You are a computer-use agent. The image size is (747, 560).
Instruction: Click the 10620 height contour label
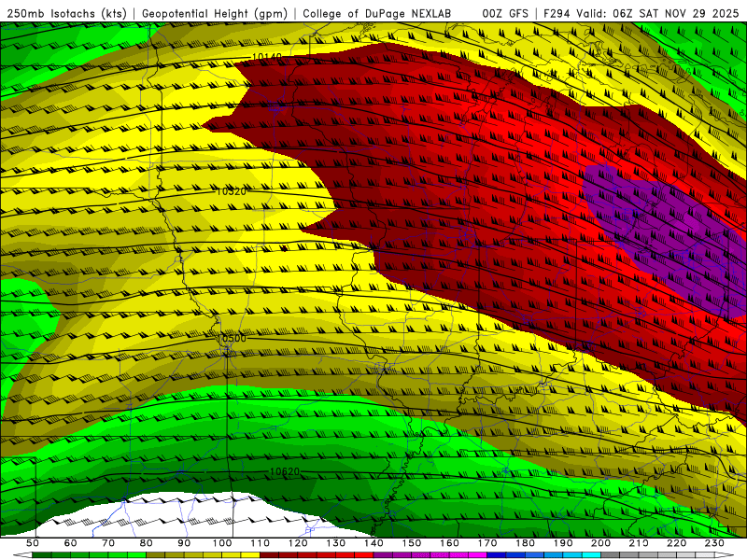pyautogui.click(x=285, y=472)
